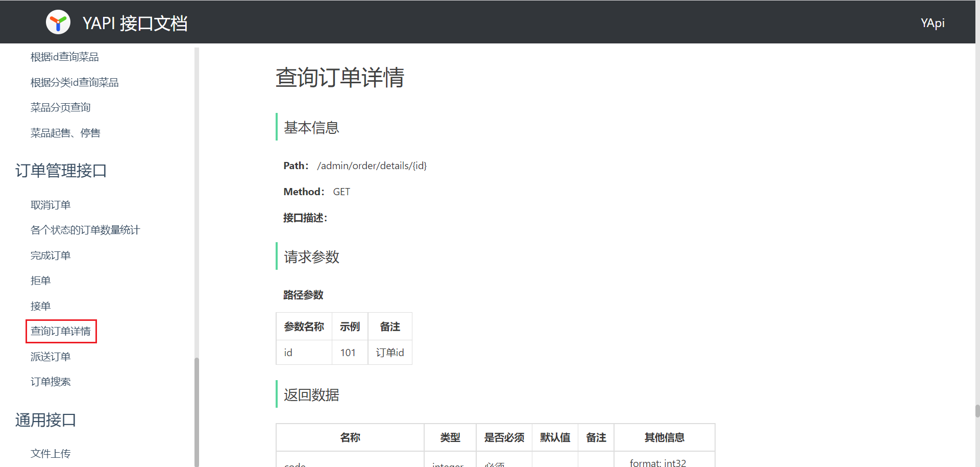Open 文件上传 under 通用接口
Screen dimensions: 980x467
click(x=50, y=453)
